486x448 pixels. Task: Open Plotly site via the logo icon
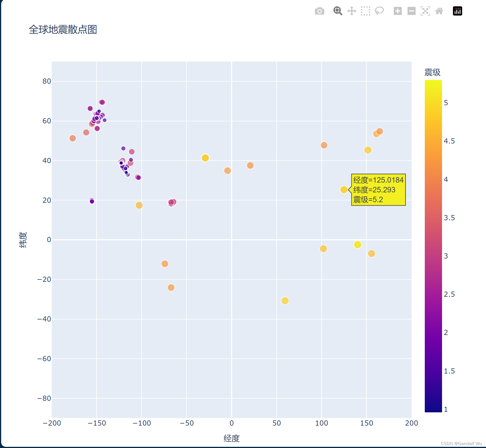[x=458, y=11]
